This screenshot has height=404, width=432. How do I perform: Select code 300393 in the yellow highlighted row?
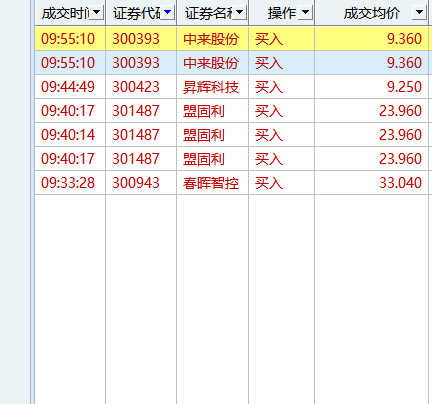136,39
